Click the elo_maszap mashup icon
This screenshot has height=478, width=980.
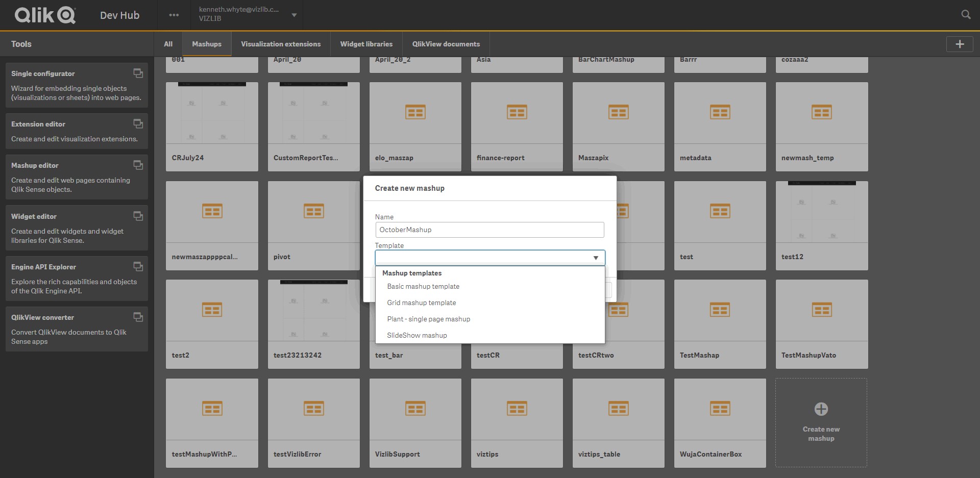415,112
